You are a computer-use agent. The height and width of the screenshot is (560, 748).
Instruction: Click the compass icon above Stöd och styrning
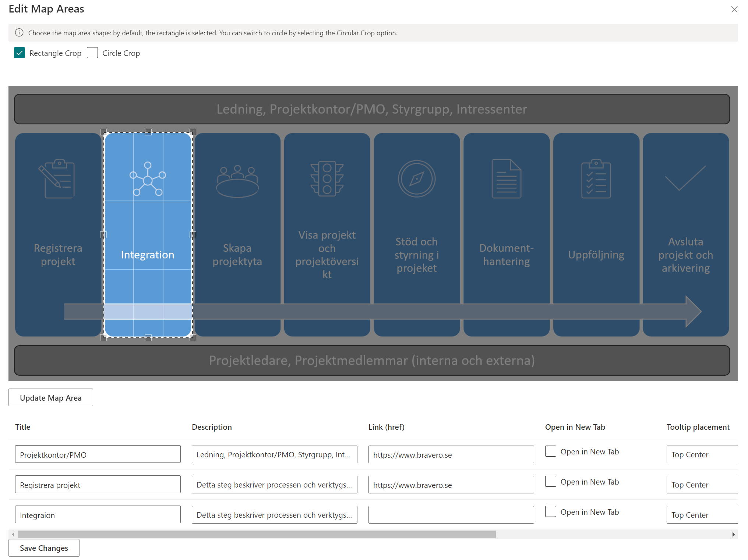pyautogui.click(x=417, y=179)
